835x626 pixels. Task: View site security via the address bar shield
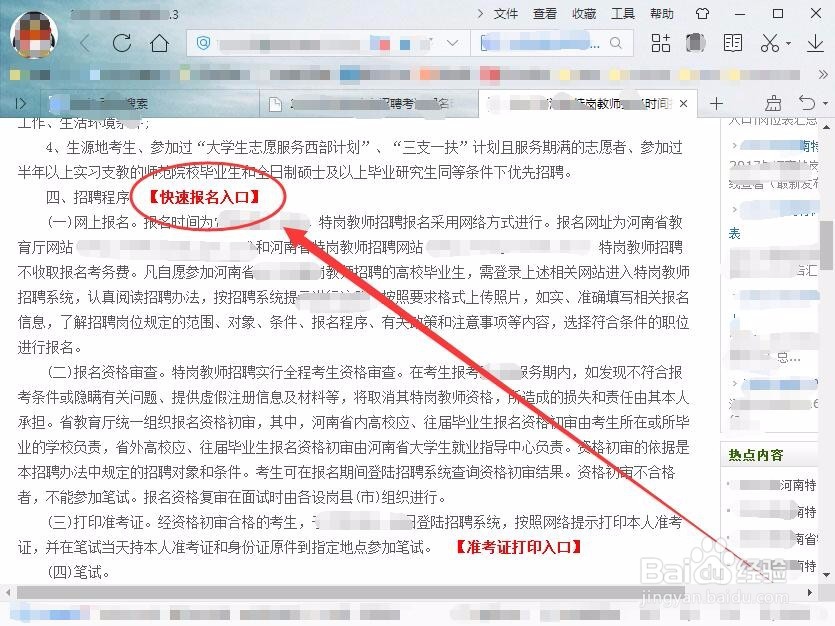tap(205, 42)
